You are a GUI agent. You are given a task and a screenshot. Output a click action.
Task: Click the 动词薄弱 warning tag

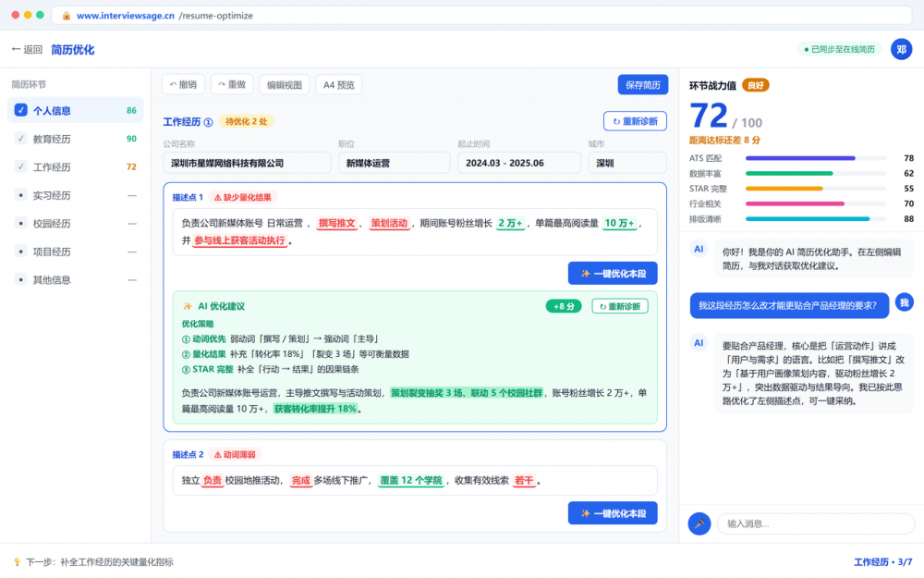pyautogui.click(x=235, y=455)
